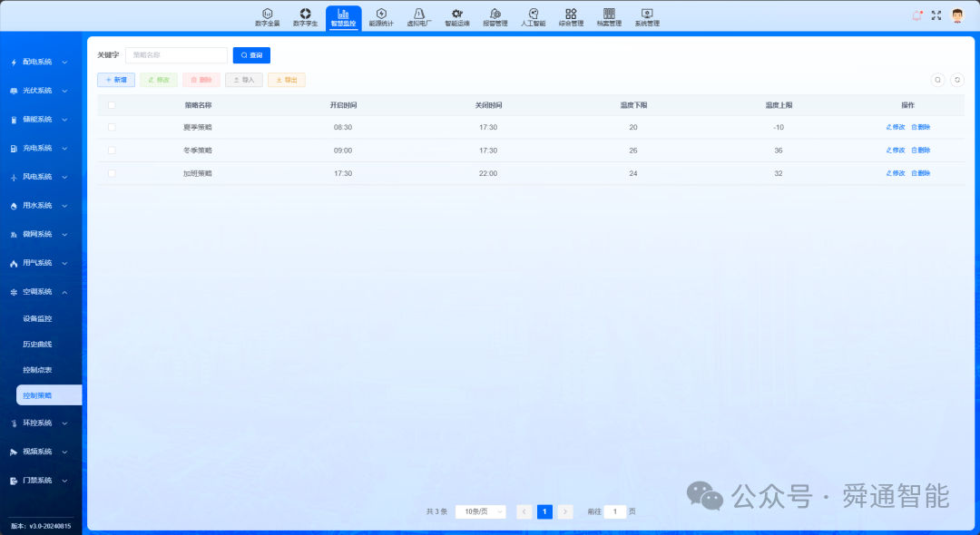Viewport: 980px width, 535px height.
Task: Click 修改 link in 加班策略 row
Action: [x=896, y=173]
